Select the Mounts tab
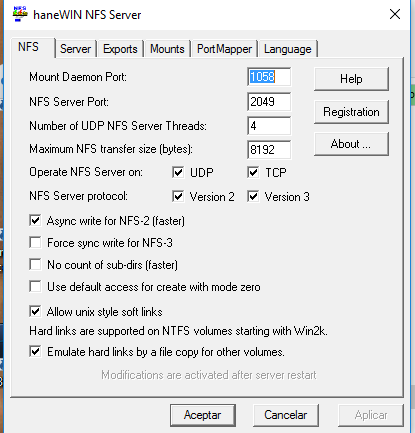 pos(167,49)
